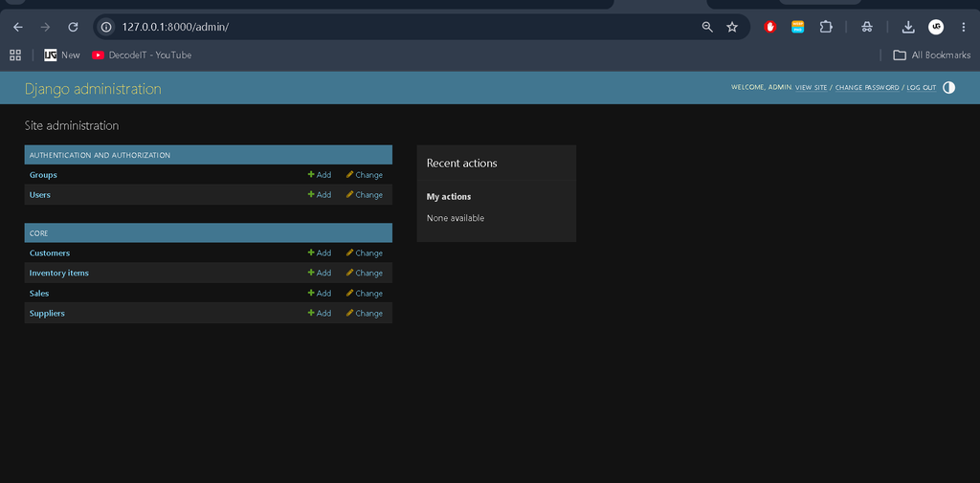
Task: Click the None available text
Action: (456, 218)
